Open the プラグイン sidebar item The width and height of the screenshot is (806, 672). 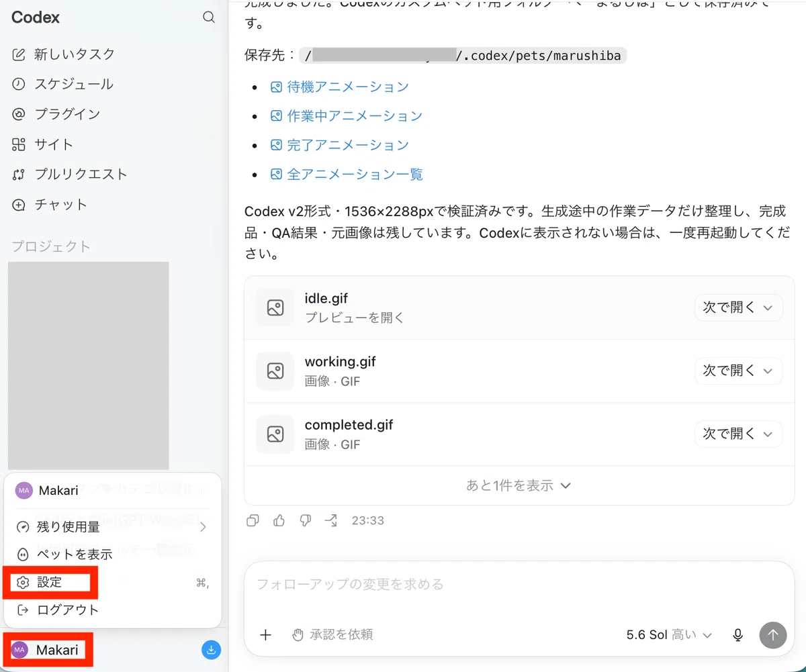click(56, 114)
